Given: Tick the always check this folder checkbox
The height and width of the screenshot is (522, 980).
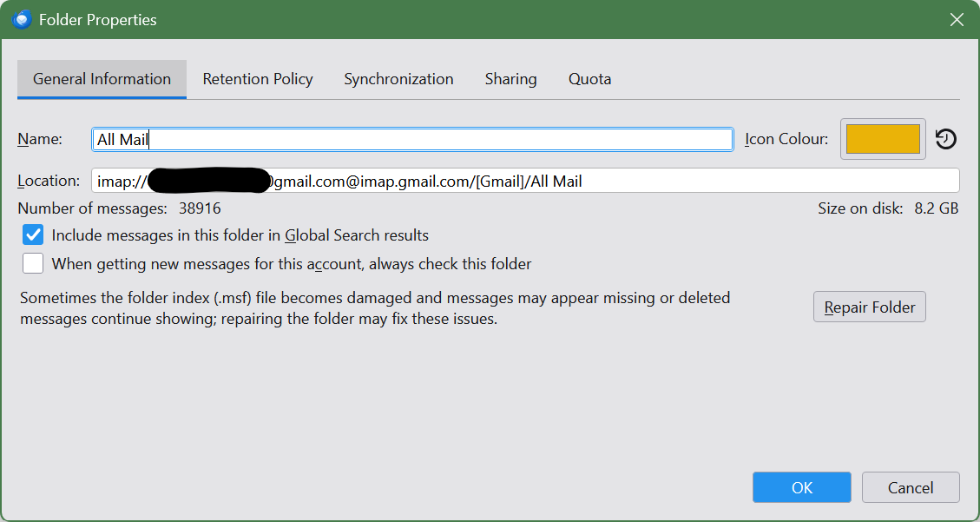Looking at the screenshot, I should point(33,263).
